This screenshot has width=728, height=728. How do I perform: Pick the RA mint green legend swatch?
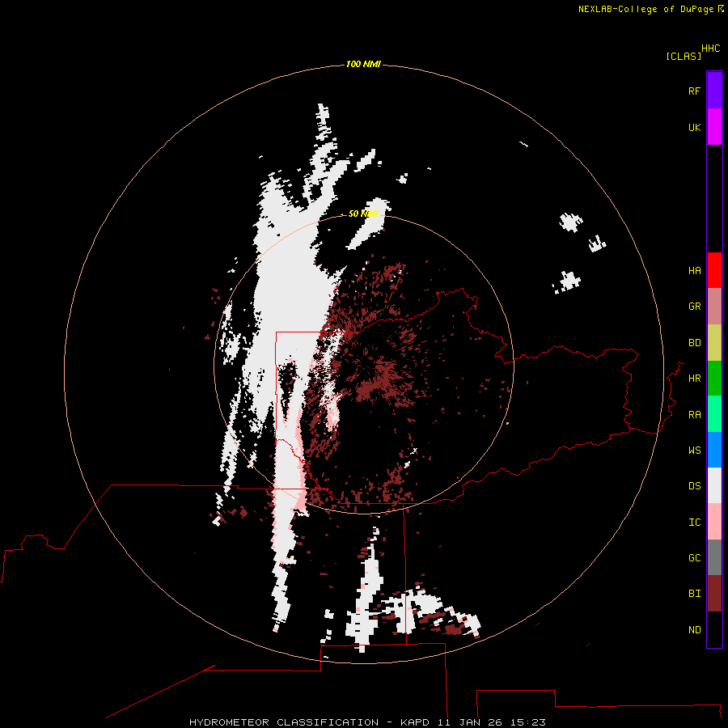click(x=714, y=414)
